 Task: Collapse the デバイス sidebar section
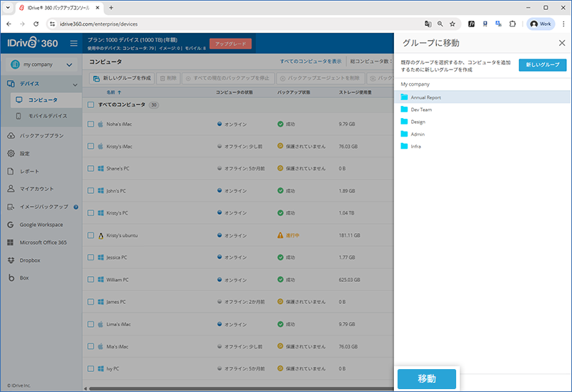pyautogui.click(x=71, y=84)
